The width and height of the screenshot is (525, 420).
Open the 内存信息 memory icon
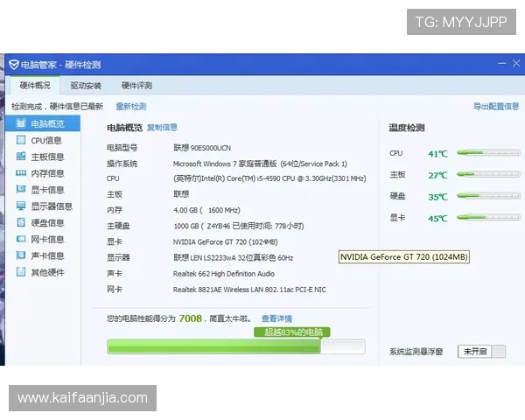(x=21, y=173)
